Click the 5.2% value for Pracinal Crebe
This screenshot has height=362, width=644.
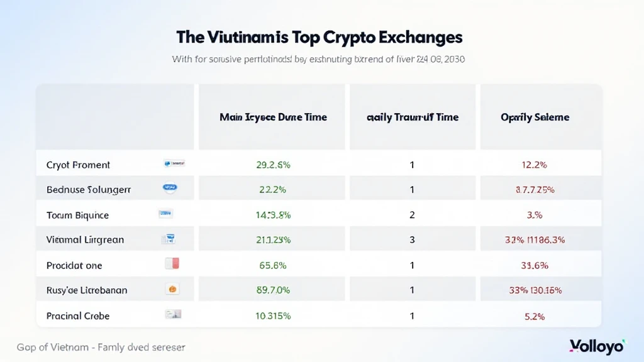click(535, 316)
